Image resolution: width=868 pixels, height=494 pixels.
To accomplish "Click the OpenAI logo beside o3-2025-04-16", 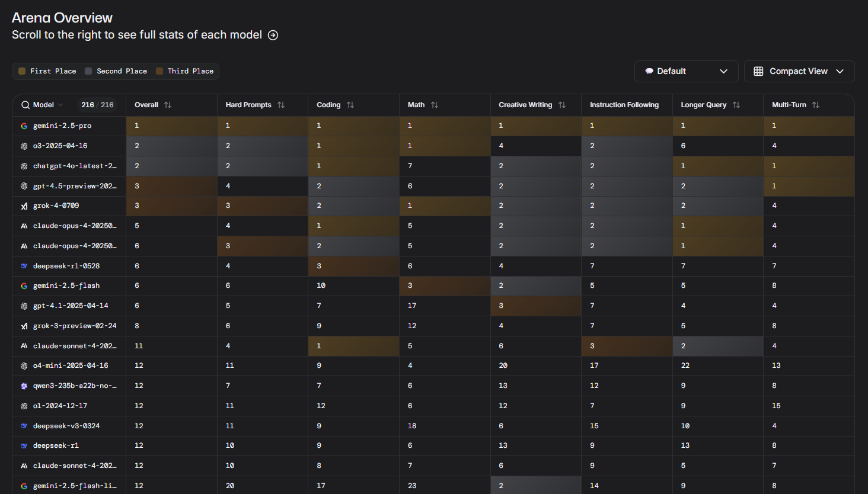I will 24,146.
